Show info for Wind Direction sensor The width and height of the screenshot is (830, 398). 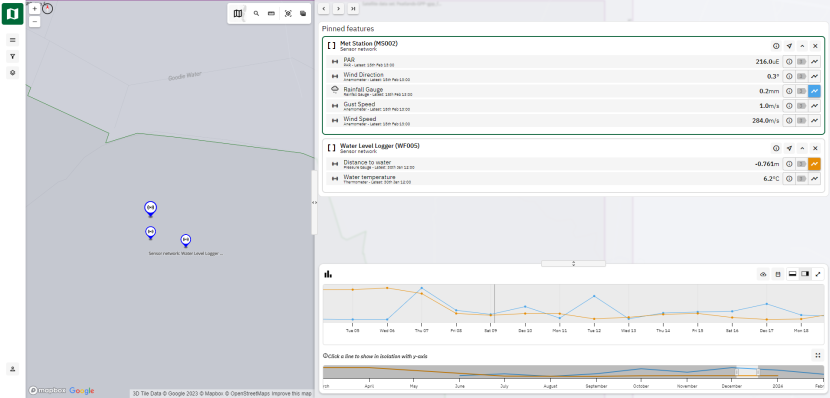point(789,76)
